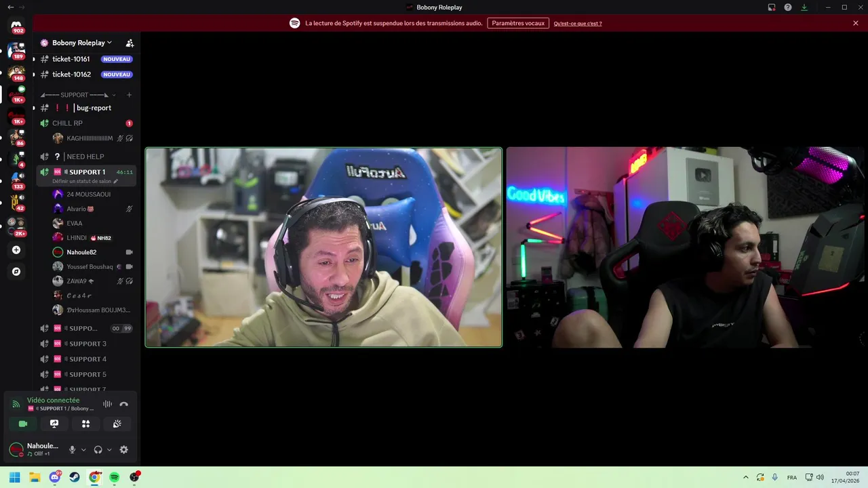Viewport: 868px width, 488px height.
Task: Disconnect from voice call
Action: click(123, 404)
